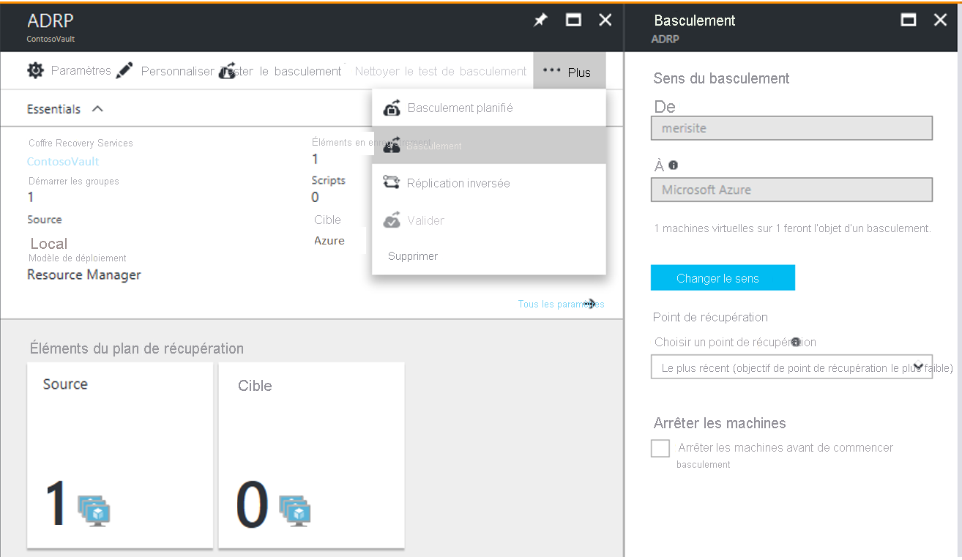
Task: Maximize the Basculement blade
Action: [909, 20]
